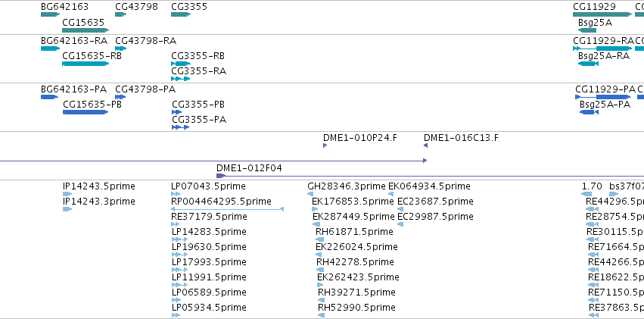Open the CG43798-RA transcript label
Viewport: 644px width, 319px height.
click(145, 41)
